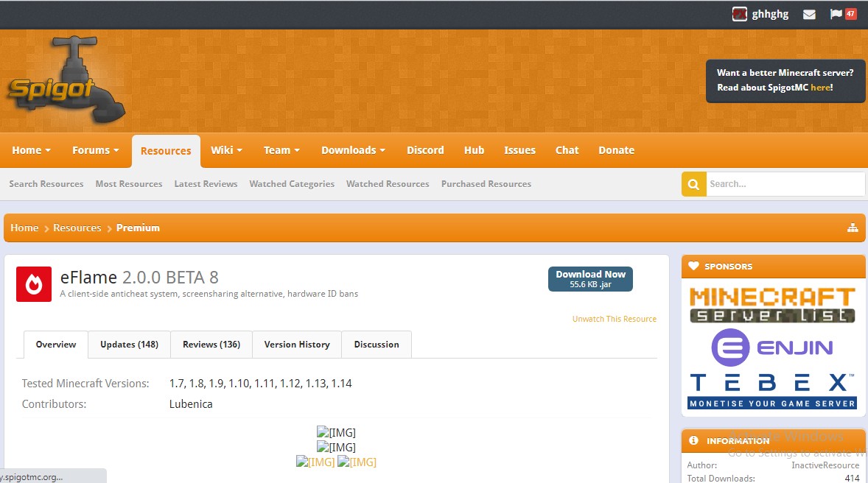Open the Enjin sponsor logo

pyautogui.click(x=772, y=348)
